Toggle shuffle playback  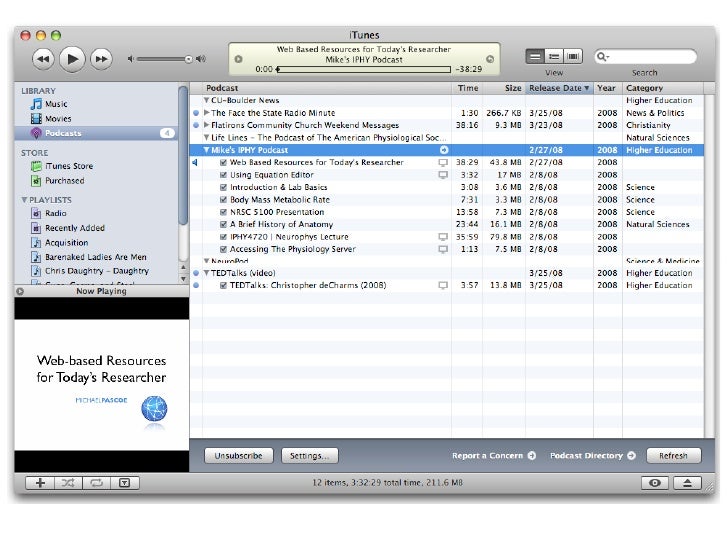click(x=68, y=483)
